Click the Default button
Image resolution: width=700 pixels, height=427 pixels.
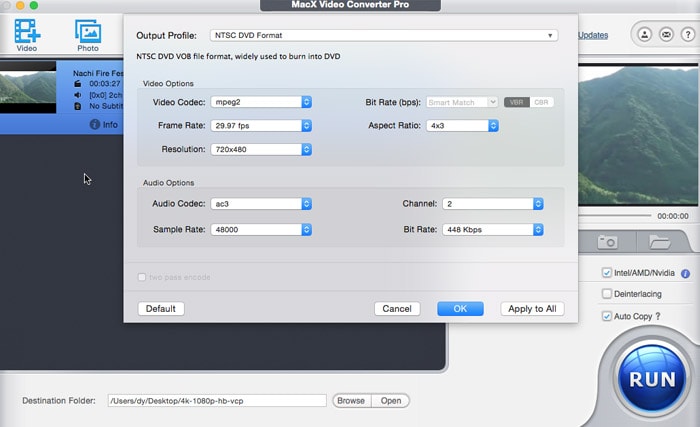(x=161, y=309)
